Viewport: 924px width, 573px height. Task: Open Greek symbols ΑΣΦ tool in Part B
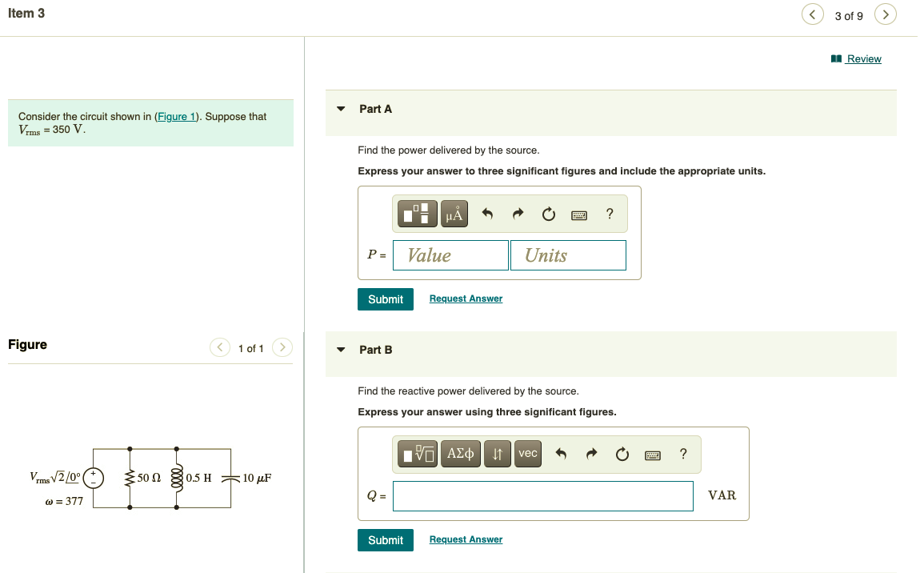[460, 454]
